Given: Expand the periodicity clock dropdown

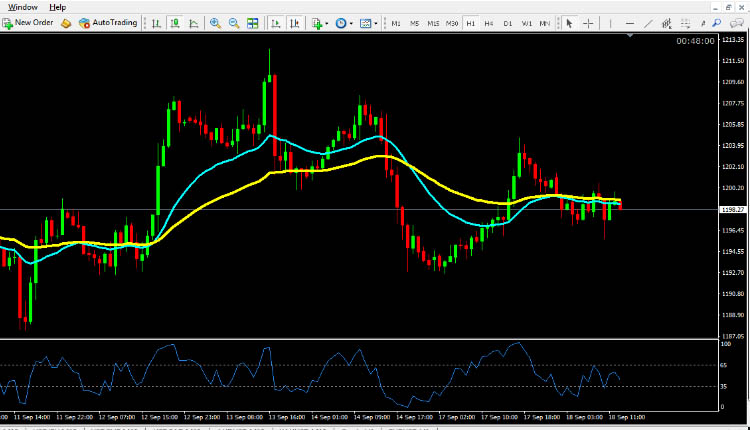Looking at the screenshot, I should [x=350, y=22].
